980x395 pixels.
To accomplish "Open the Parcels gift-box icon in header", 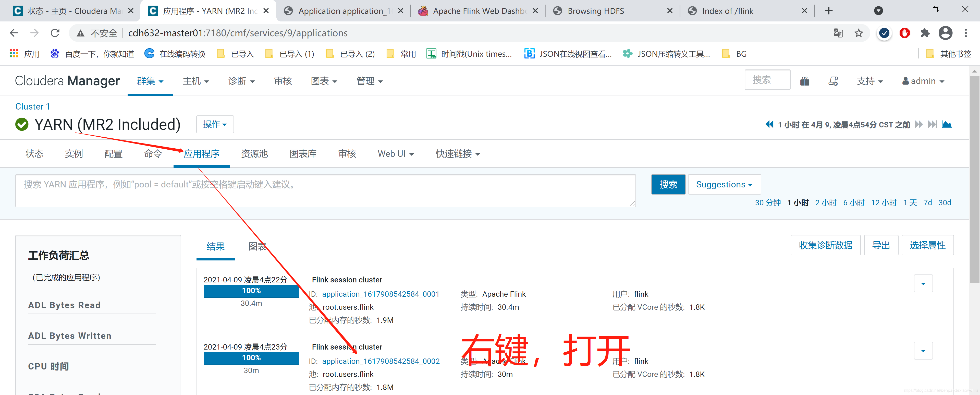I will tap(805, 81).
